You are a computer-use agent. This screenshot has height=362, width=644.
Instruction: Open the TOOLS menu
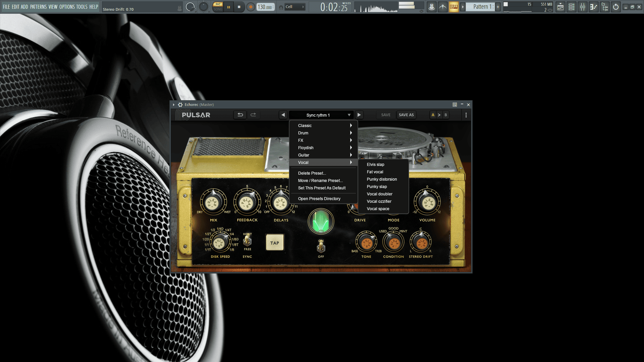click(82, 7)
